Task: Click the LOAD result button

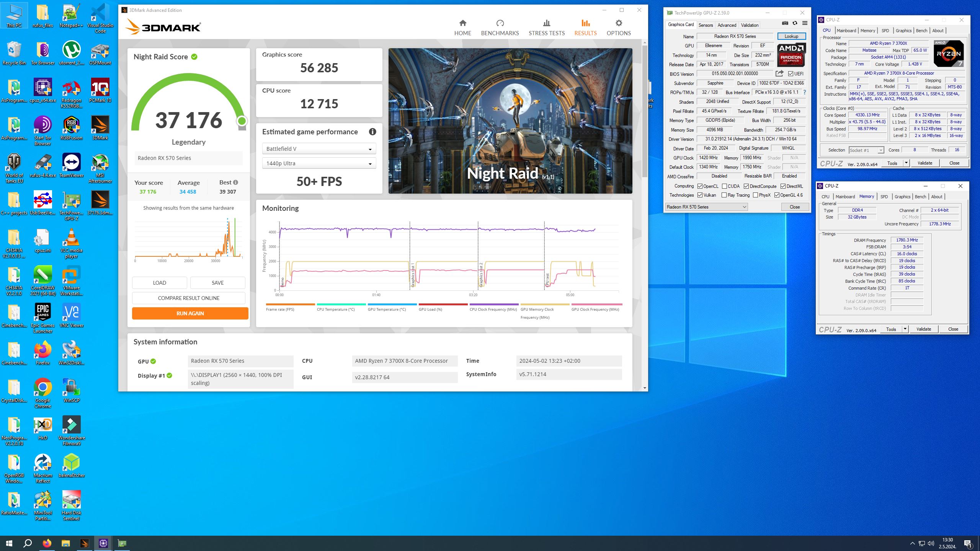Action: click(x=159, y=283)
